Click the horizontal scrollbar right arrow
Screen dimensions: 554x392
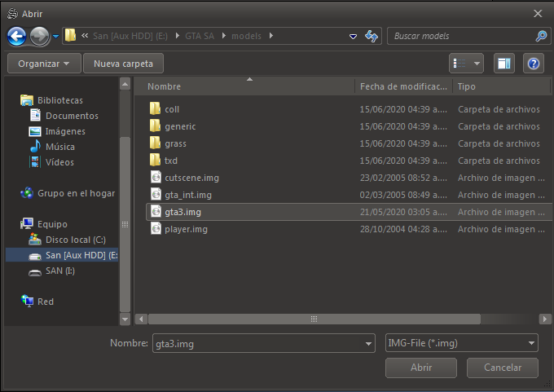[545, 319]
